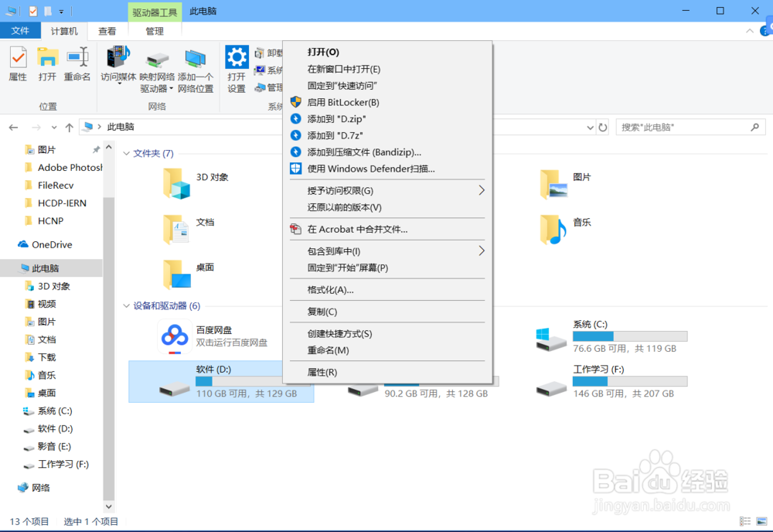Click the 卸载 (Uninstall) icon in the ribbon
773x532 pixels.
(262, 52)
